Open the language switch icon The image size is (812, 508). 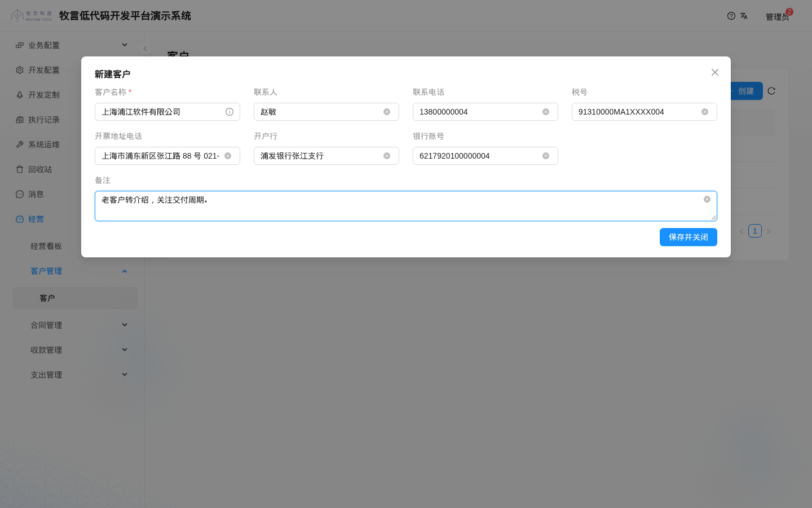744,16
